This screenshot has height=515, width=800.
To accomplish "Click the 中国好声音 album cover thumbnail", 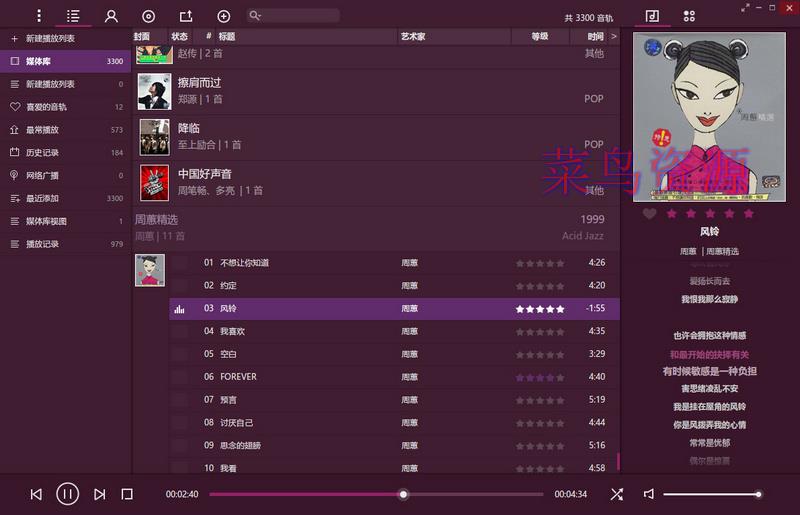I will [154, 183].
